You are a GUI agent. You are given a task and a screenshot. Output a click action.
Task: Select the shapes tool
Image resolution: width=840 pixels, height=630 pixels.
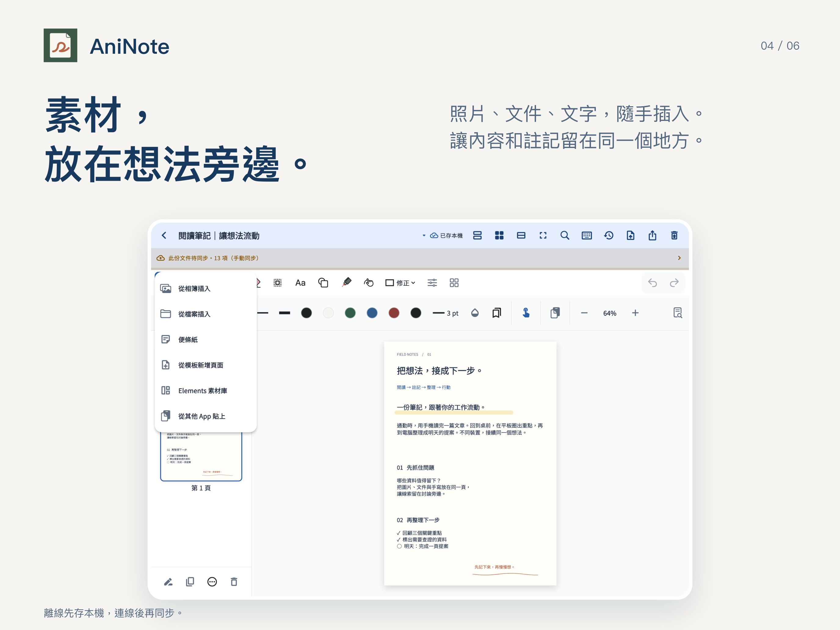click(x=323, y=283)
